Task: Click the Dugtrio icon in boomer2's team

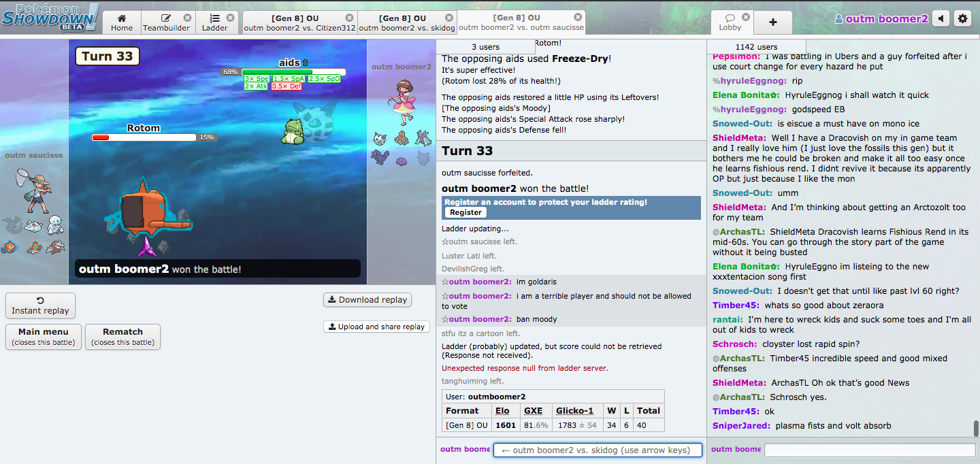Action: [402, 138]
